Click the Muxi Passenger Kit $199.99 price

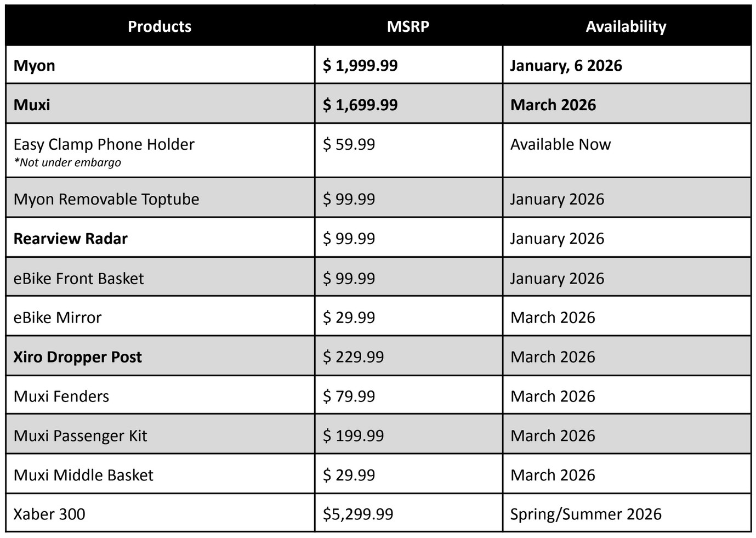click(x=353, y=435)
